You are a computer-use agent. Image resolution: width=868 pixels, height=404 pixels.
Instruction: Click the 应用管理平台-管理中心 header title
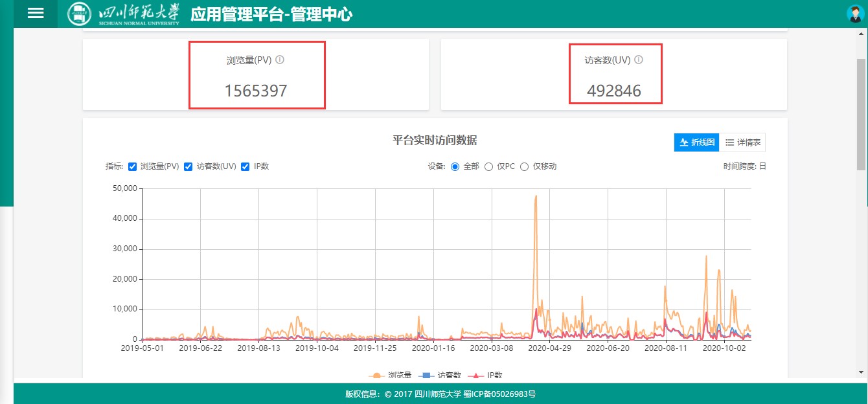pos(271,14)
